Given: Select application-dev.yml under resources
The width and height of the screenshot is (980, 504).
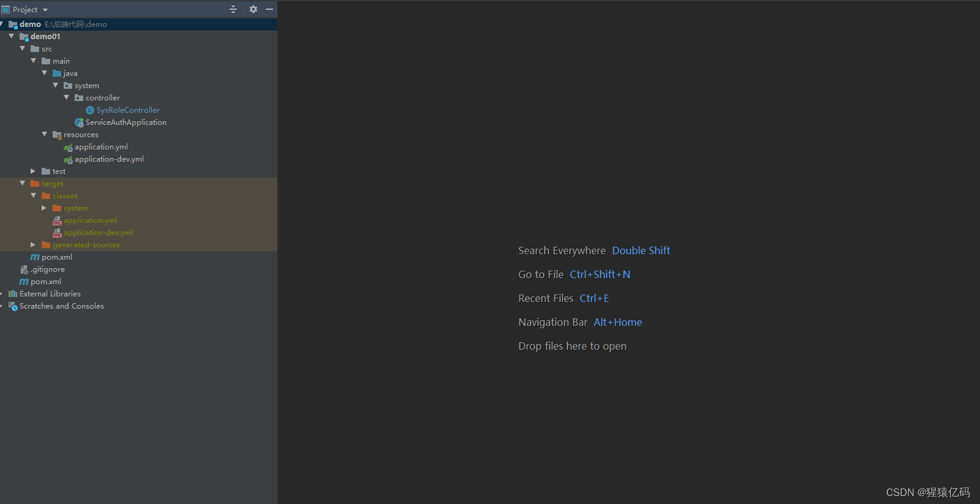Looking at the screenshot, I should point(109,159).
